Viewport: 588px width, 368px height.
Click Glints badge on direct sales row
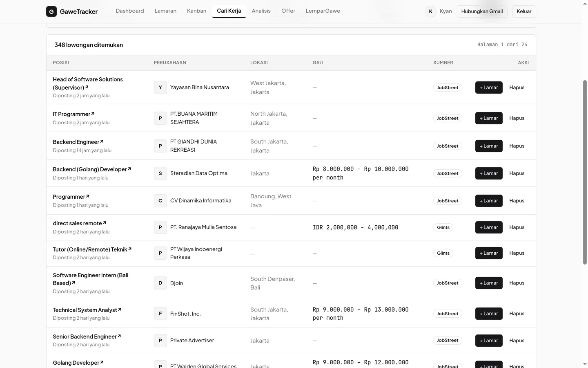[x=443, y=227]
